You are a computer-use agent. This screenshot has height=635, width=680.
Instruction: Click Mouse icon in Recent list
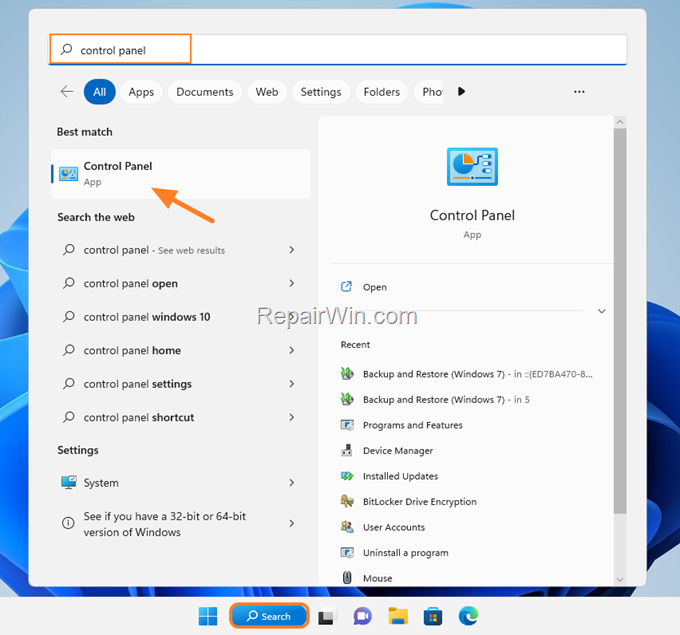point(347,578)
